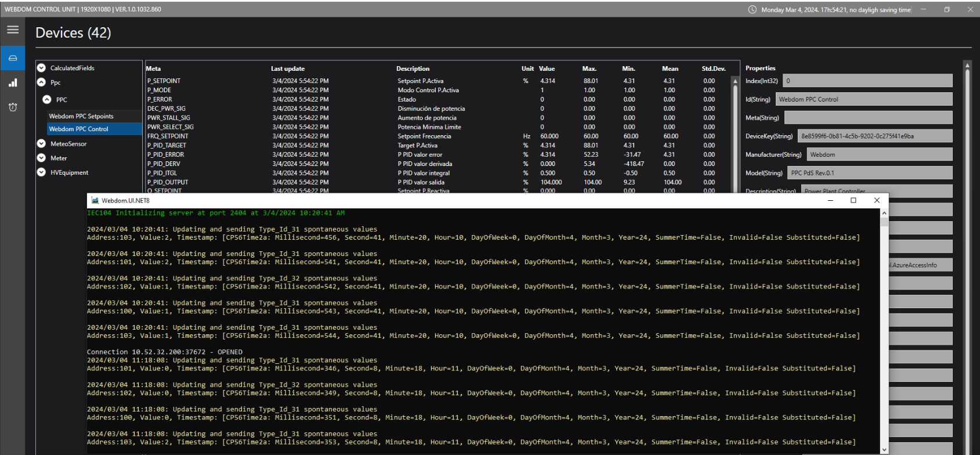Click the Webdom.UI.NET8 console window icon
This screenshot has height=455, width=980.
94,200
